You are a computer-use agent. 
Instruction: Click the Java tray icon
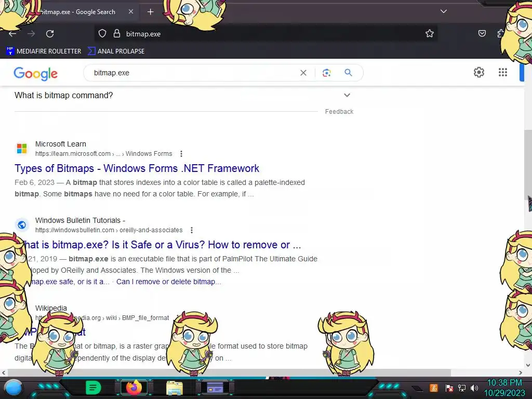pos(434,388)
